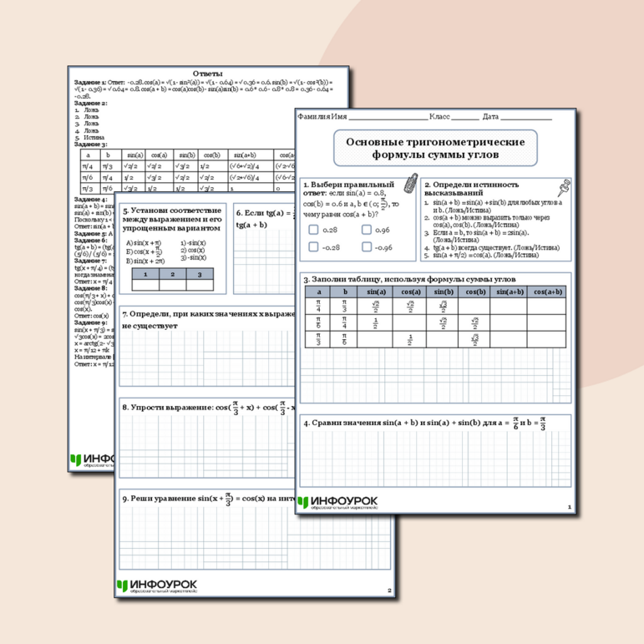Tick the 0.96 answer checkbox
Viewport: 644px width, 644px height.
[367, 229]
